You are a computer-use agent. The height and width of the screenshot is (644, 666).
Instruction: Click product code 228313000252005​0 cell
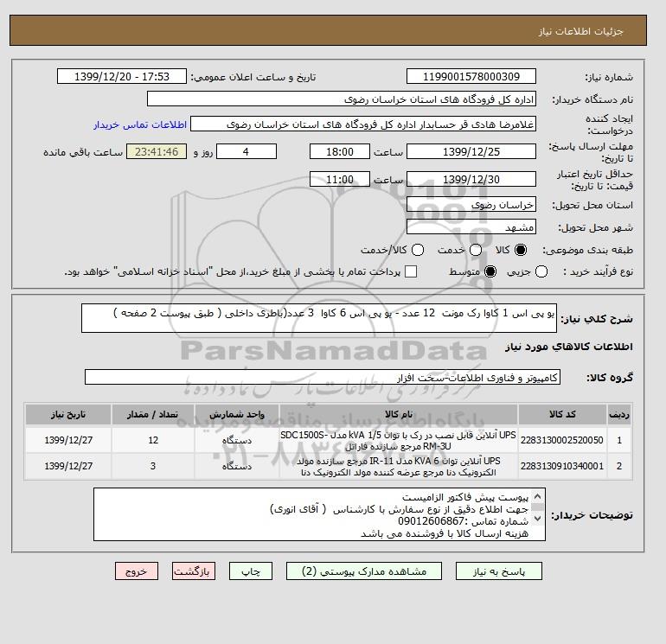click(562, 440)
